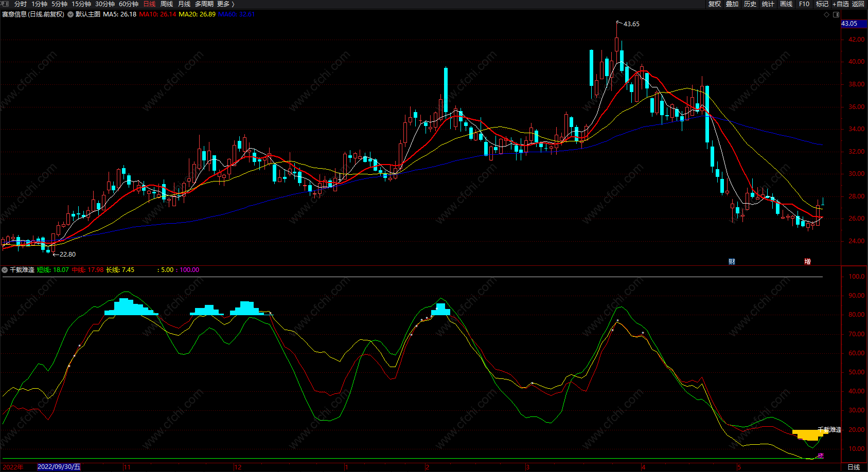
Task: Switch to 月线 monthly chart
Action: pos(184,4)
